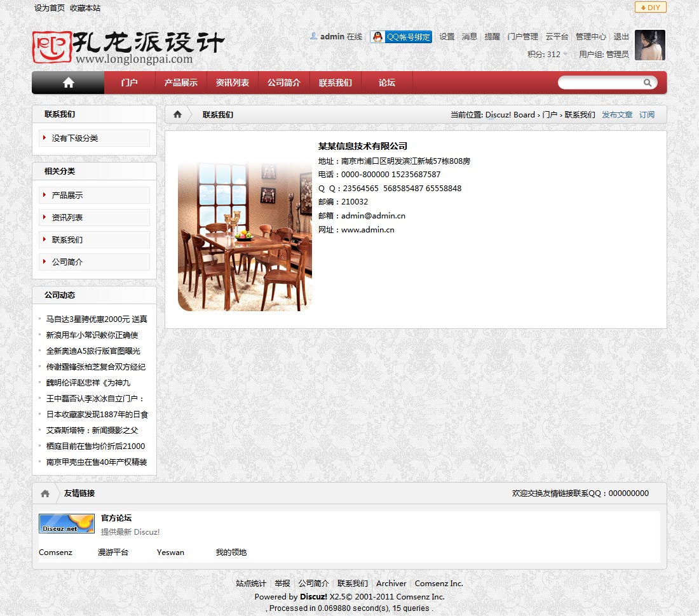Select 产品展示 in 相关分类 sidebar
Viewport: 699px width, 616px height.
coord(94,195)
